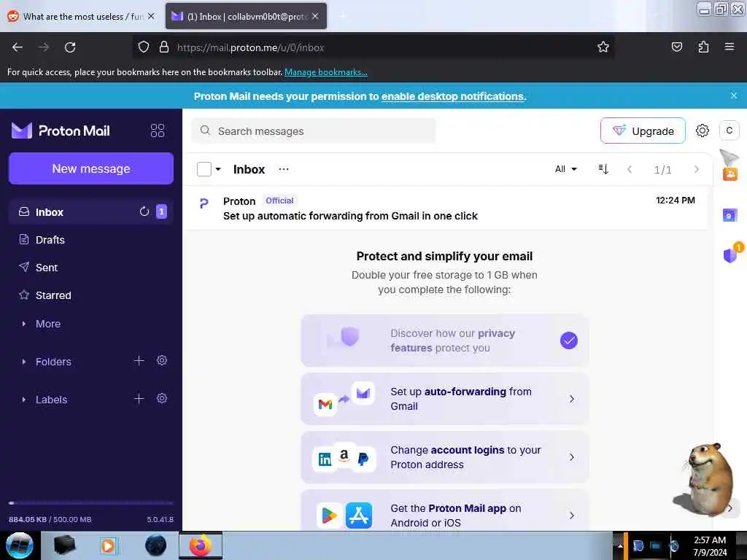Open the Proton apps grid switcher

pyautogui.click(x=158, y=131)
